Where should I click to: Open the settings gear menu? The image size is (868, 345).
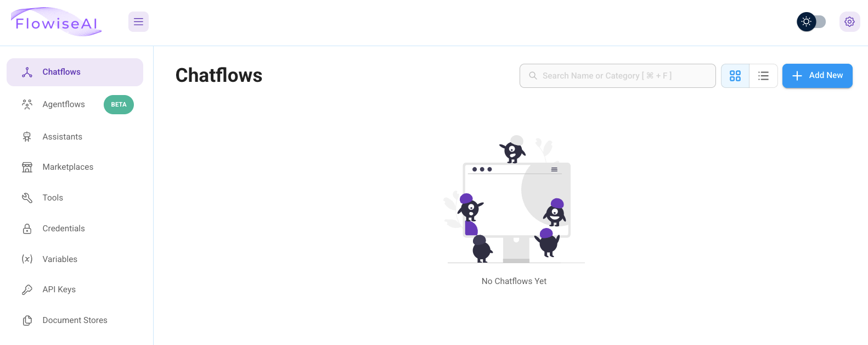(849, 22)
